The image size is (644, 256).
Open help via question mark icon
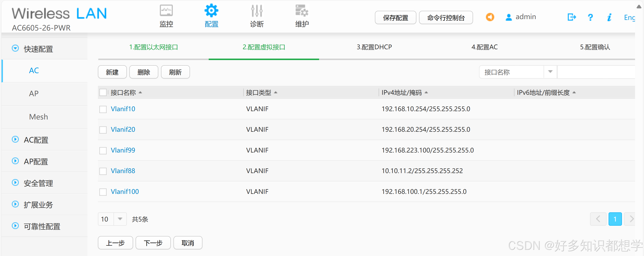coord(590,17)
